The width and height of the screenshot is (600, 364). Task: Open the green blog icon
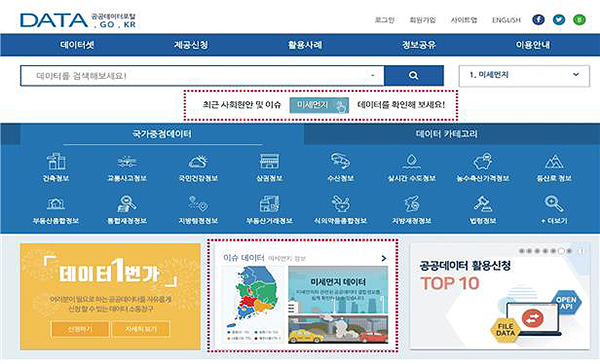579,20
